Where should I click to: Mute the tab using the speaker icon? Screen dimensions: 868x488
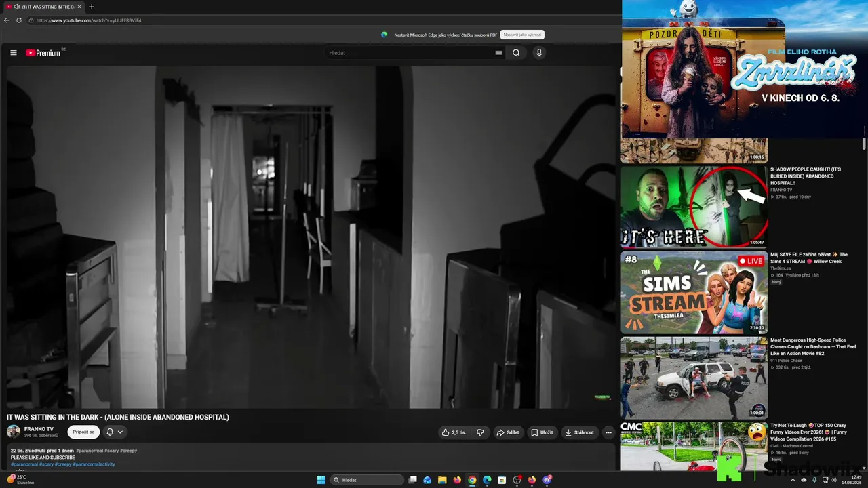[x=16, y=7]
